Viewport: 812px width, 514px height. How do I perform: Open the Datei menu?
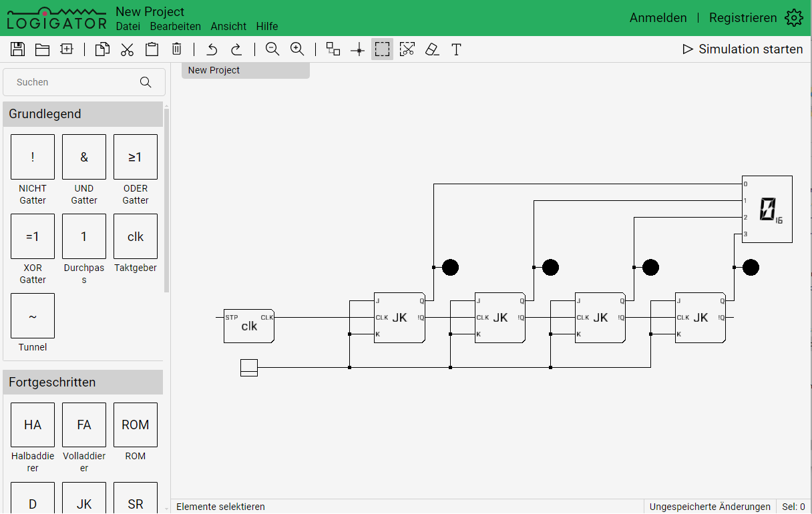pyautogui.click(x=128, y=27)
